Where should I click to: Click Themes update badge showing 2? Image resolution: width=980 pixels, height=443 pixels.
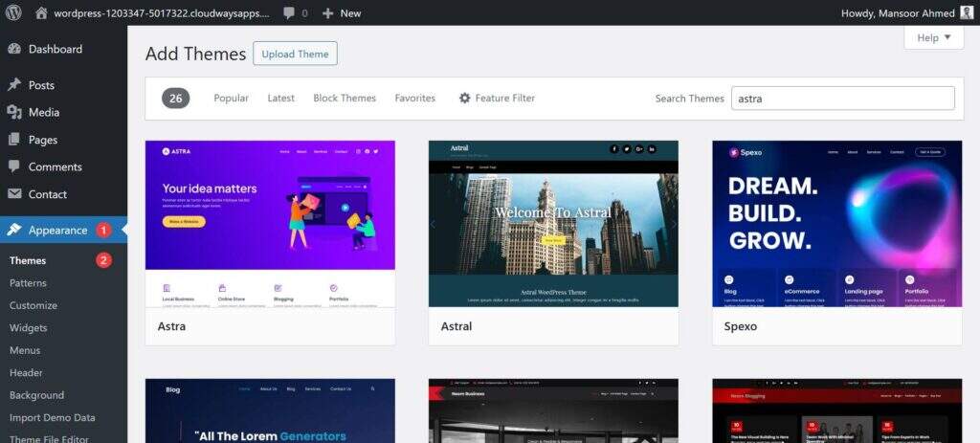pyautogui.click(x=103, y=260)
